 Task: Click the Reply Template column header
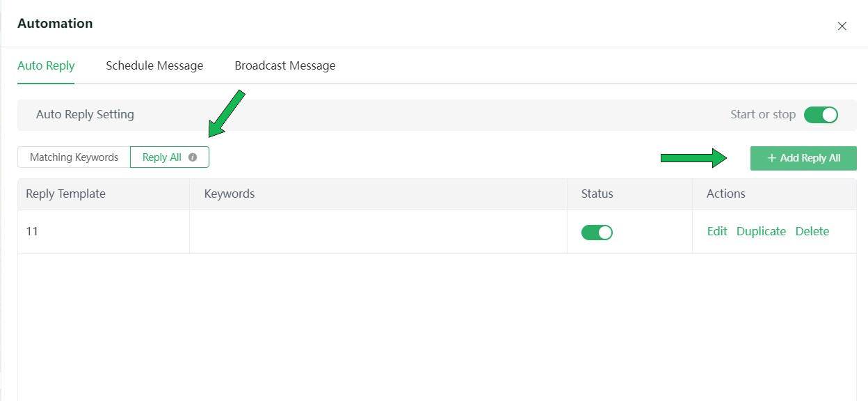pos(65,194)
